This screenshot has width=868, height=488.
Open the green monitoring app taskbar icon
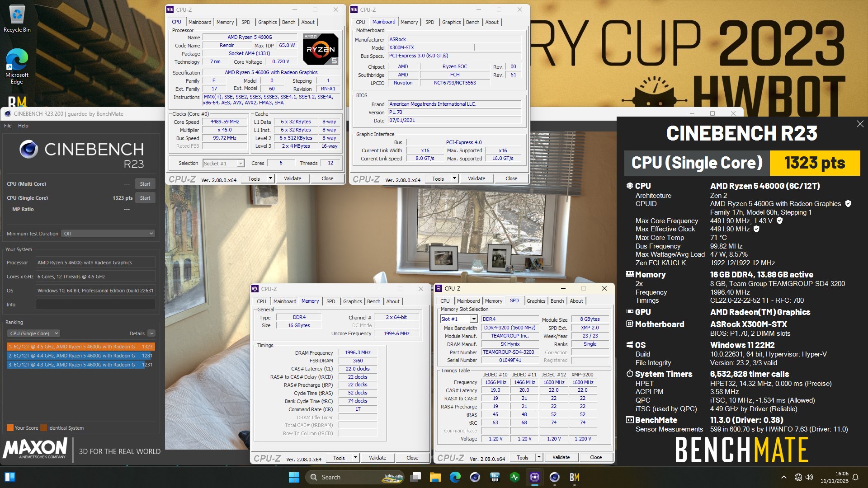515,477
